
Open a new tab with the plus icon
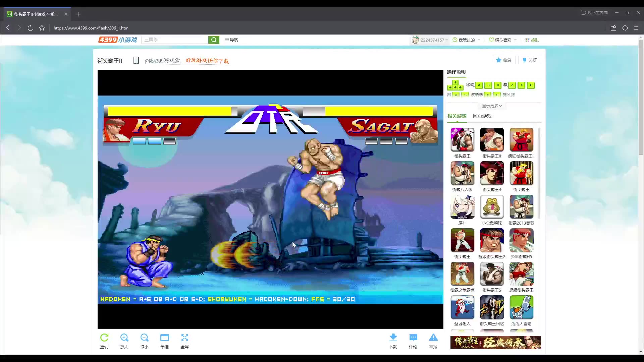[x=78, y=14]
